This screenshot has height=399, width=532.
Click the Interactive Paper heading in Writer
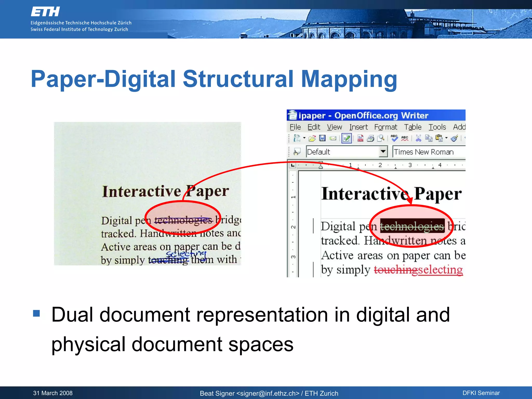coord(391,194)
